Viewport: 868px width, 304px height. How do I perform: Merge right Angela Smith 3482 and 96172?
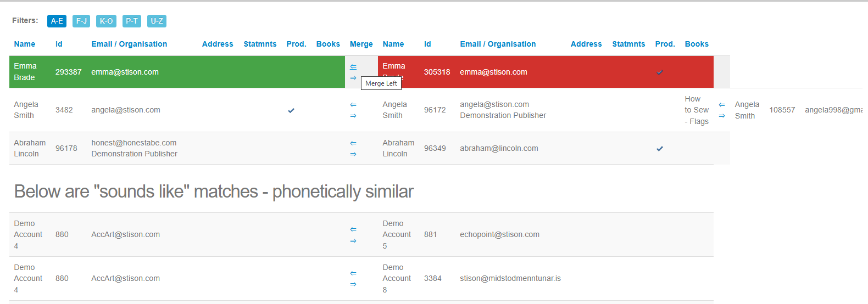[x=353, y=116]
